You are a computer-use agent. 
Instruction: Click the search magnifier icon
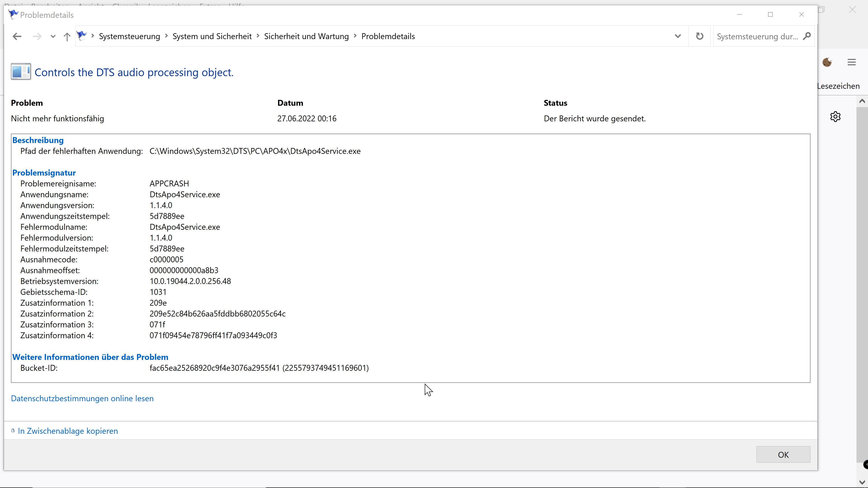(807, 36)
